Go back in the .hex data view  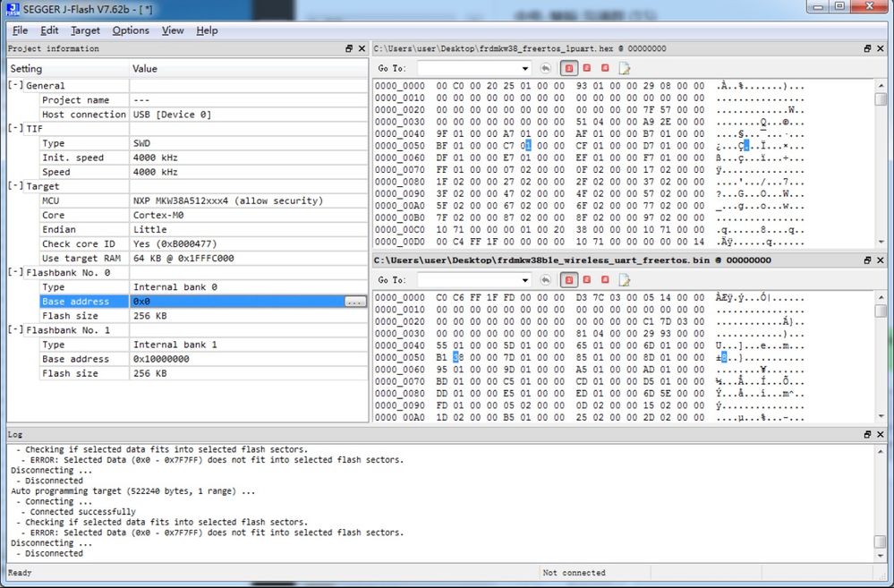546,68
